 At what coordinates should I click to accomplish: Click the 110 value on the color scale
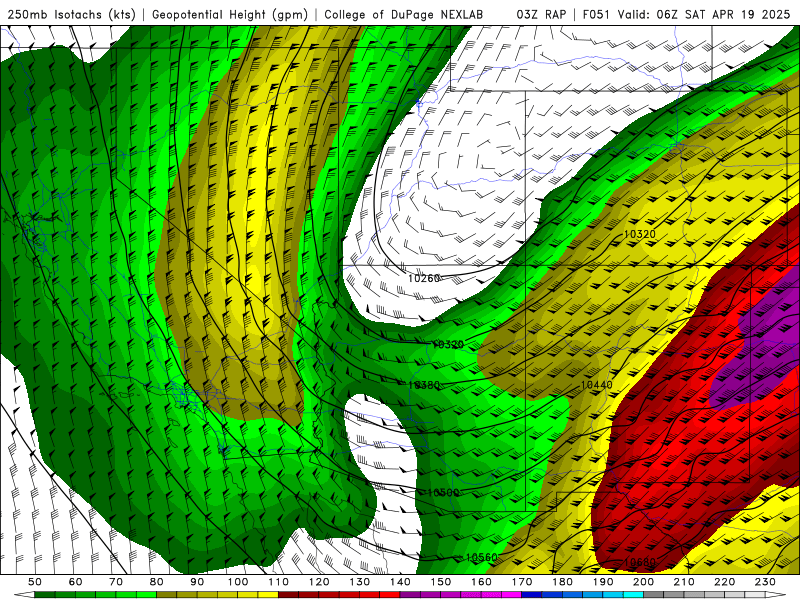(x=279, y=582)
